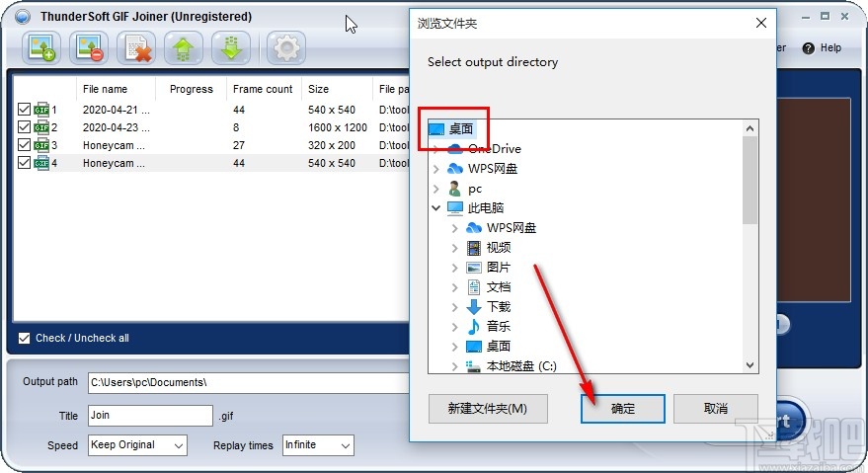
Task: Click the Frame count column header
Action: coord(264,89)
